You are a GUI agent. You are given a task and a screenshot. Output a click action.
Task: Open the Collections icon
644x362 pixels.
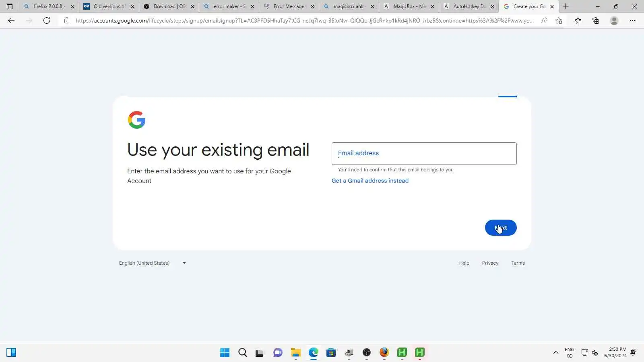point(596,21)
